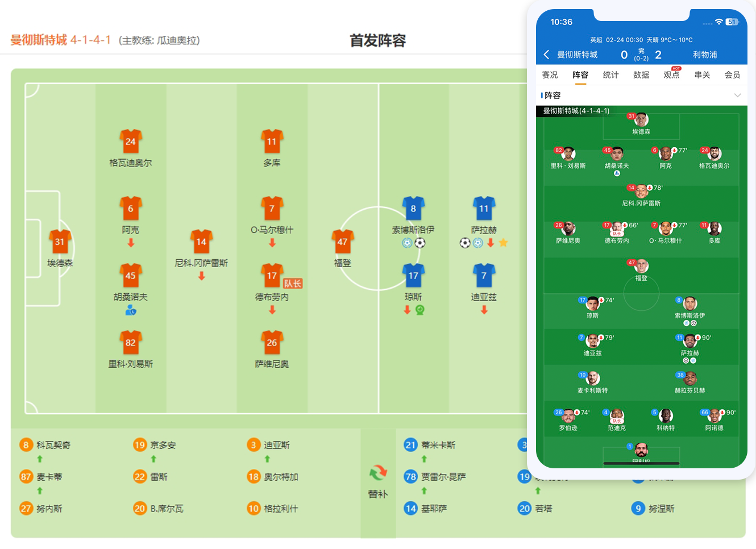The width and height of the screenshot is (756, 549).
Task: Collapse the 阵容 section chevron
Action: [737, 95]
